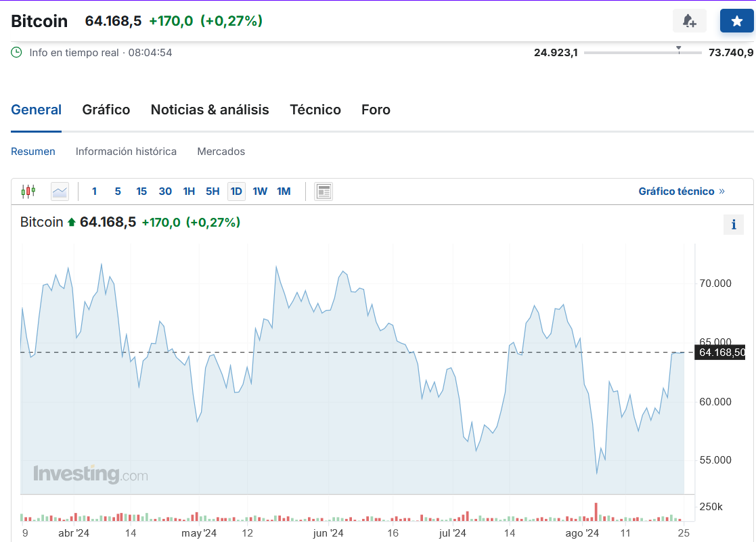
Task: Click the jun '24 date label
Action: tap(328, 533)
